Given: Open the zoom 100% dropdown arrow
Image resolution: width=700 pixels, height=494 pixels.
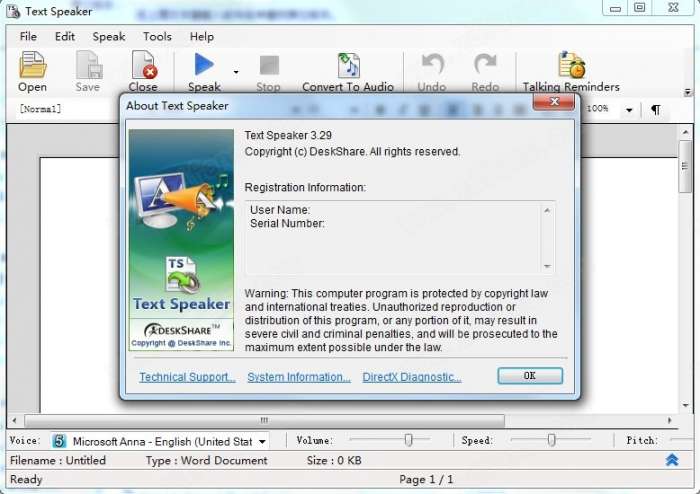Looking at the screenshot, I should tap(629, 110).
